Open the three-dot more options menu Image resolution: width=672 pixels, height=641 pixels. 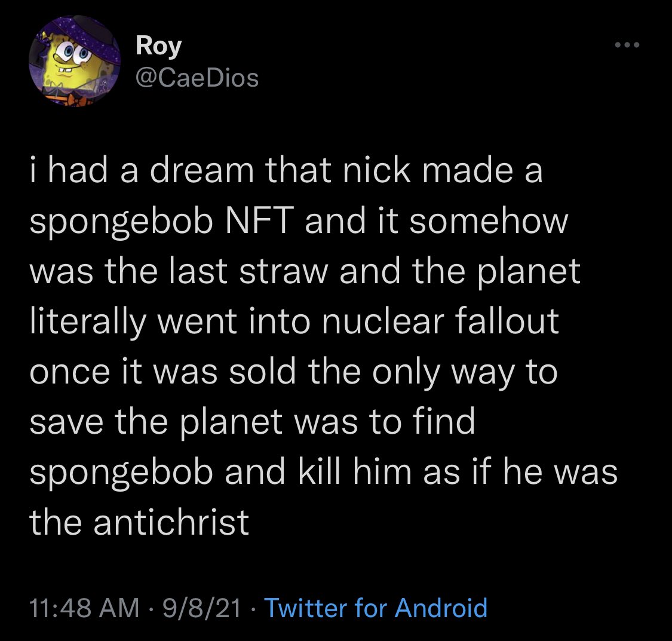tap(627, 45)
